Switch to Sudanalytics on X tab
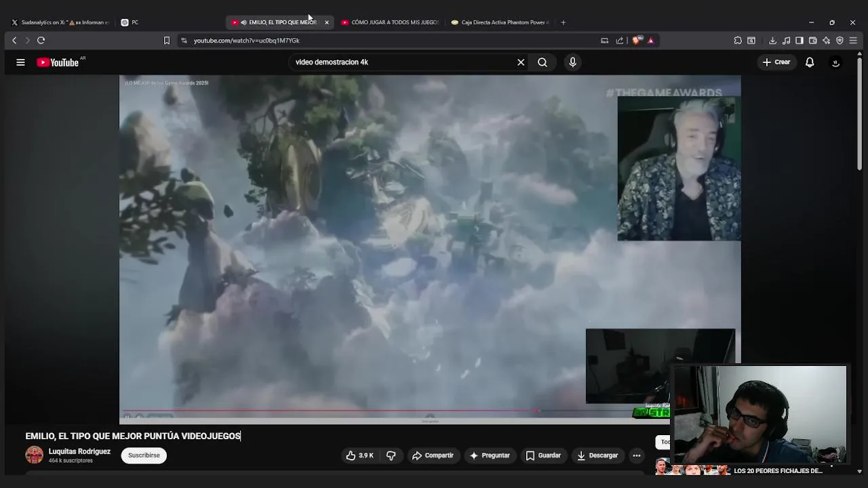 pos(60,22)
